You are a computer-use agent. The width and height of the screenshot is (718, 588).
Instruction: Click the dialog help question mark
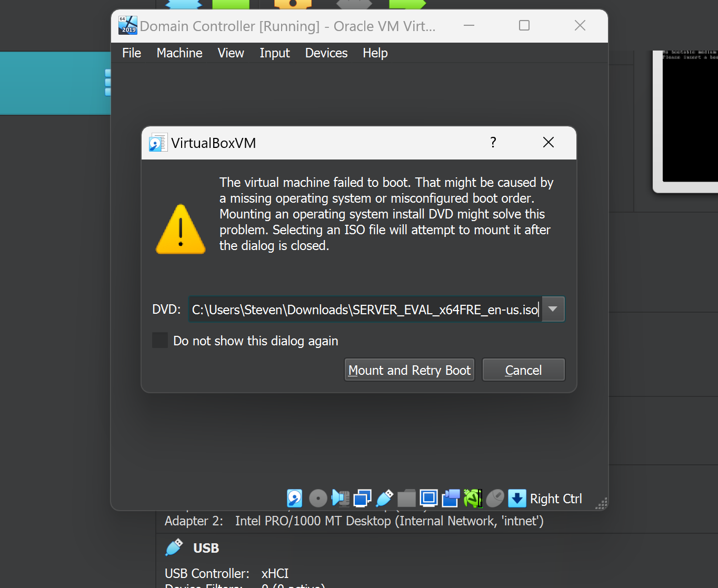[493, 142]
